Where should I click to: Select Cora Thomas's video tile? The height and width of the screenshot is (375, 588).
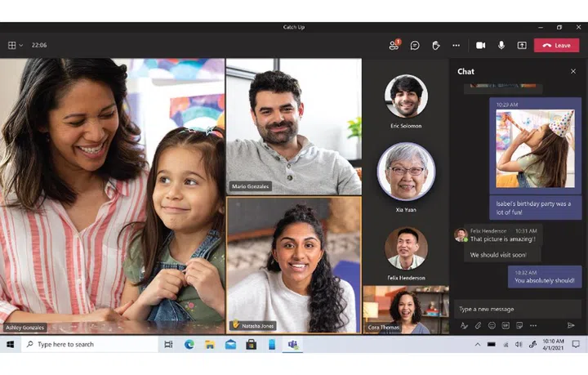pyautogui.click(x=406, y=310)
